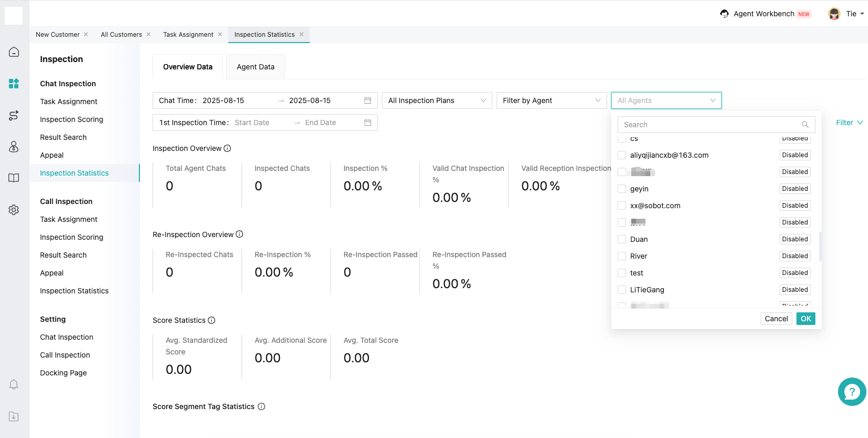Open the routing icon in left sidebar
This screenshot has width=868, height=438.
point(14,115)
